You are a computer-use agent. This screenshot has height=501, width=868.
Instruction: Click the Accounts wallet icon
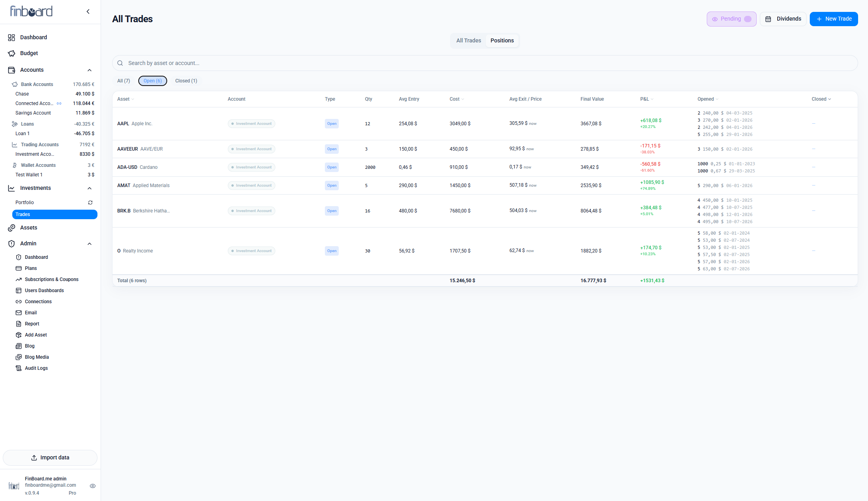click(11, 70)
